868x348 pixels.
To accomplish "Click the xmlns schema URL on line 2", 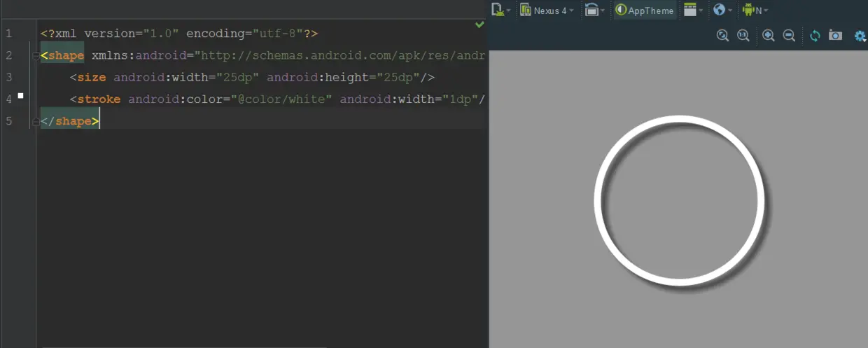I will click(339, 55).
